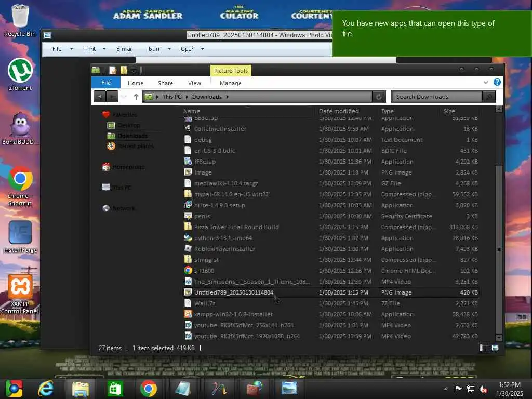This screenshot has width=532, height=399.
Task: Open the chrome - Shortcut desktop icon
Action: click(x=20, y=186)
